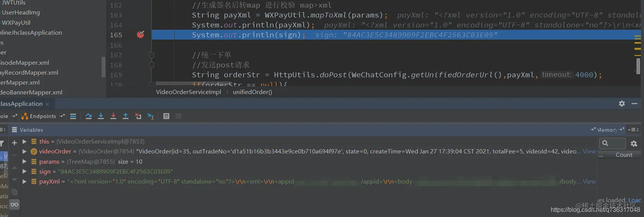Open EpisodeMapper.xml in project tree
This screenshot has width=644, height=217.
[24, 62]
